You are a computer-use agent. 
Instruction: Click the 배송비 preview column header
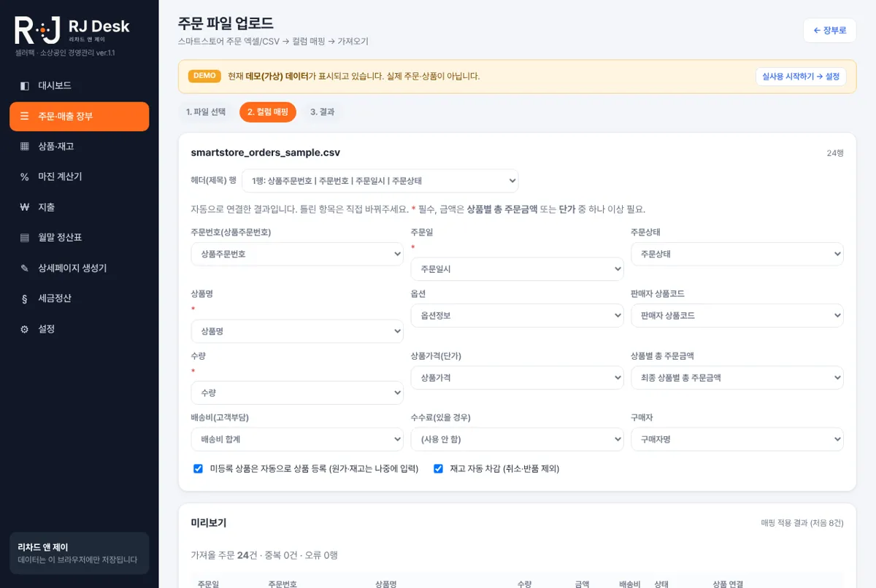pyautogui.click(x=629, y=584)
